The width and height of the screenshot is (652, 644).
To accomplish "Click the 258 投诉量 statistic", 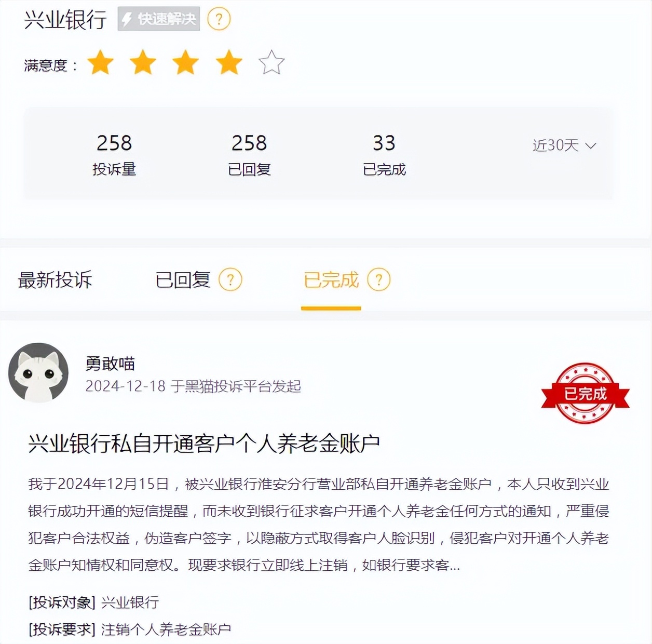I will pyautogui.click(x=114, y=154).
